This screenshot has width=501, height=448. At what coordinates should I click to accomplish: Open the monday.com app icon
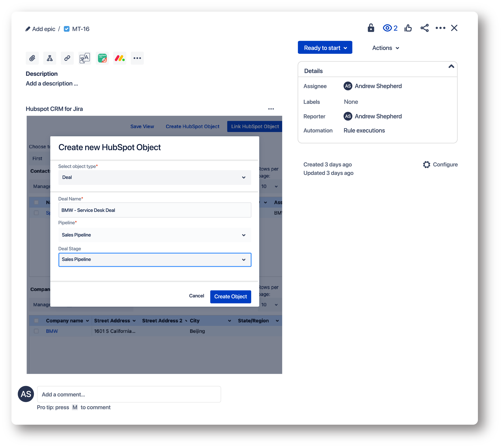click(x=120, y=58)
